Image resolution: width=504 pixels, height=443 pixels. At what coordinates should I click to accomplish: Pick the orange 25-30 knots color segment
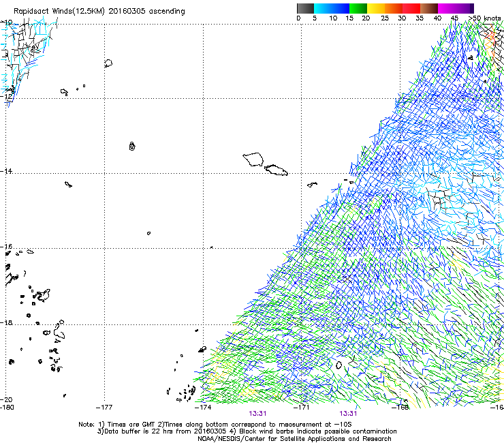(x=394, y=8)
